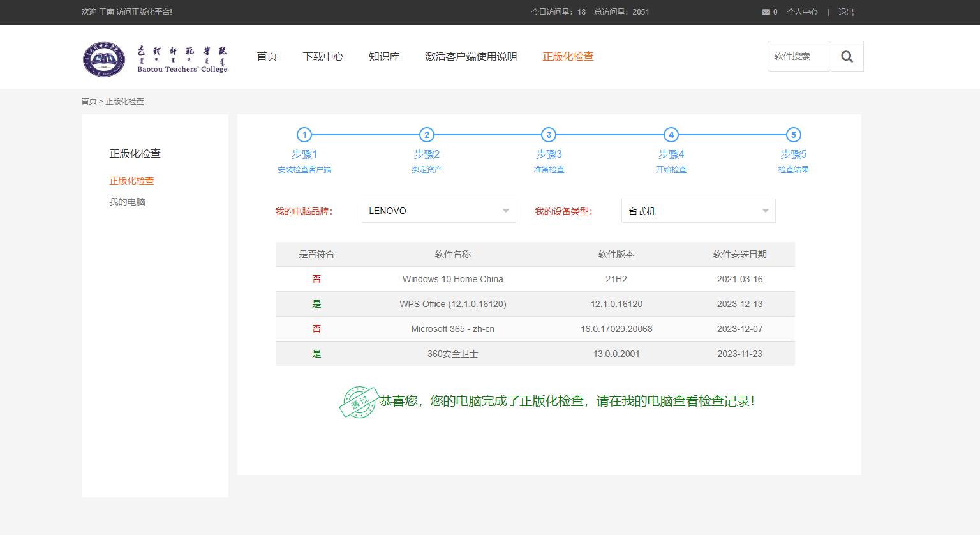Select step 3 circle icon
The image size is (980, 535).
(x=549, y=135)
